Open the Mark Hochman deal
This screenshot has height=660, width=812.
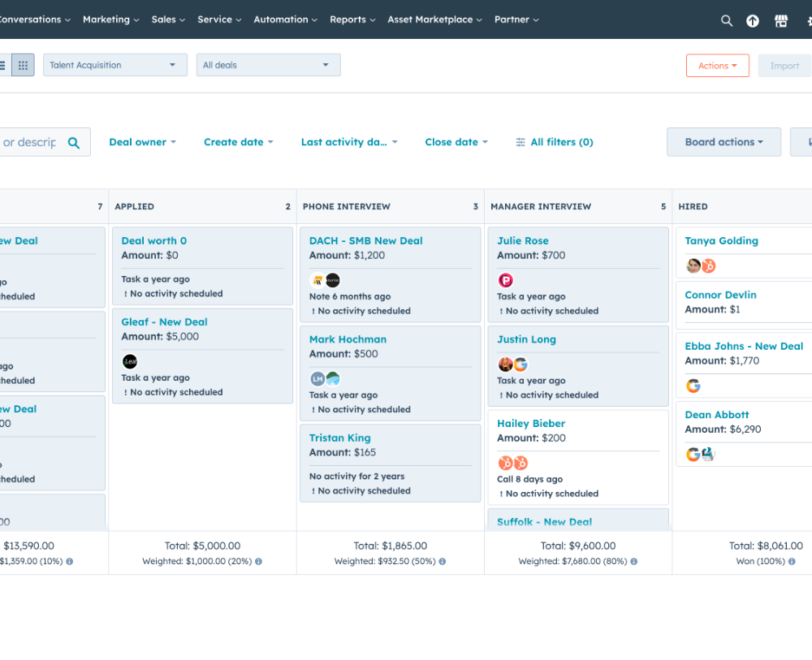pos(348,339)
